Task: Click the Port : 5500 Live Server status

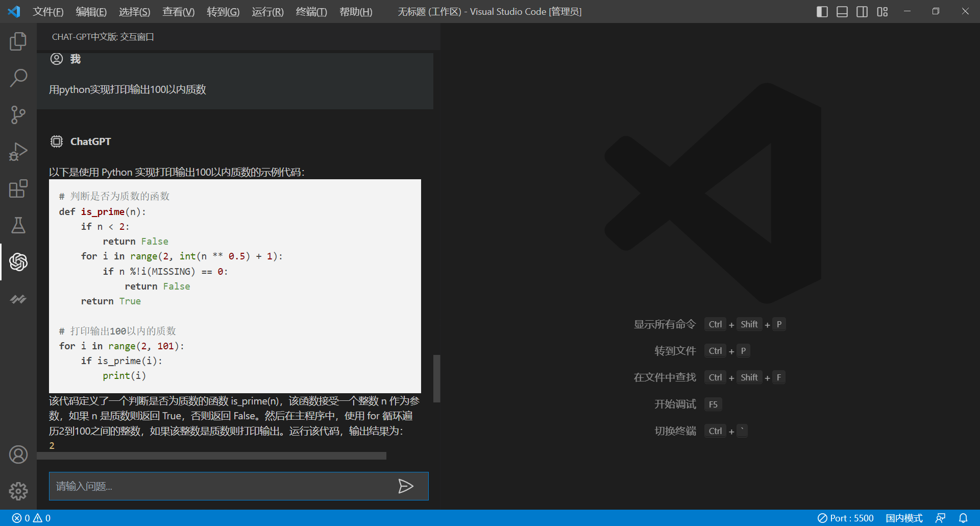Action: pos(845,518)
